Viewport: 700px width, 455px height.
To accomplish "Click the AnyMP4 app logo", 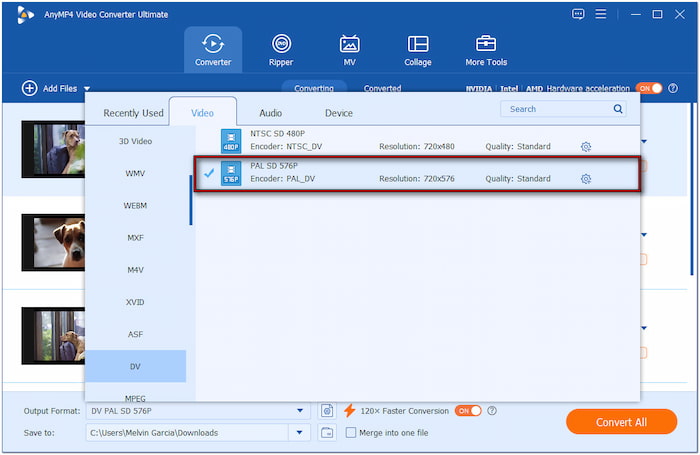I will (25, 15).
